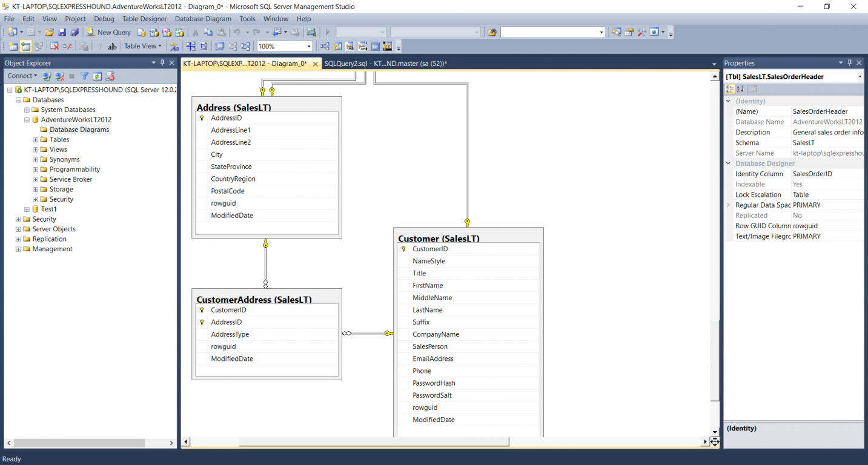The height and width of the screenshot is (465, 868).
Task: Expand the Server Objects node
Action: [x=18, y=229]
